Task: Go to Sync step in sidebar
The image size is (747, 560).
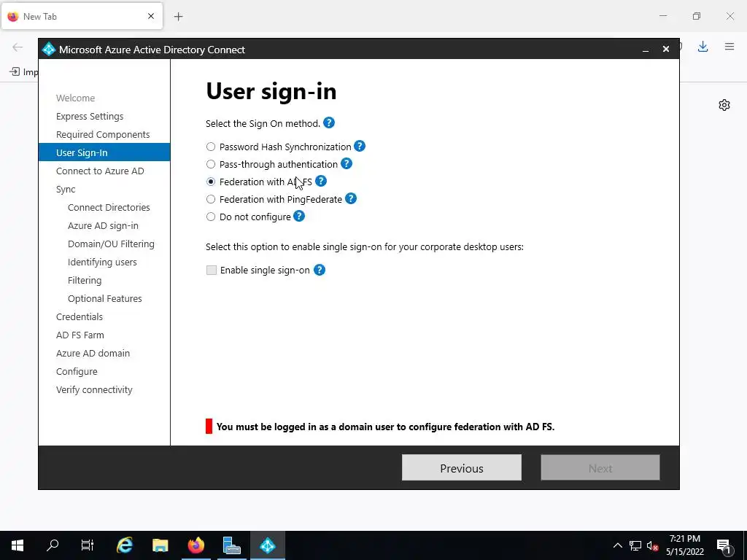Action: 66,189
